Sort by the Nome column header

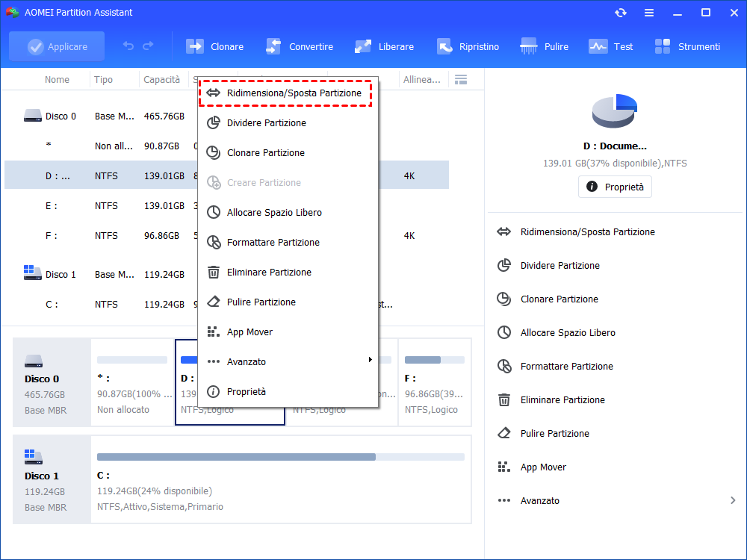[57, 80]
